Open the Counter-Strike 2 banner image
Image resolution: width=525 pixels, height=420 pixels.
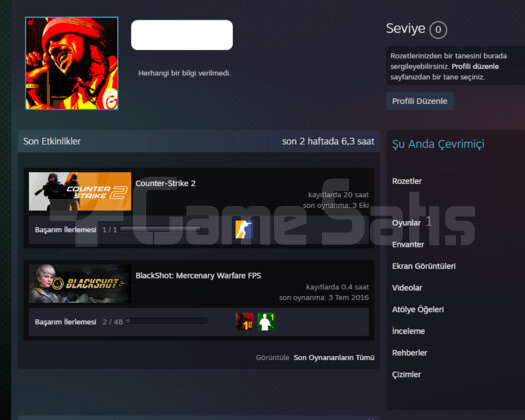[x=80, y=191]
